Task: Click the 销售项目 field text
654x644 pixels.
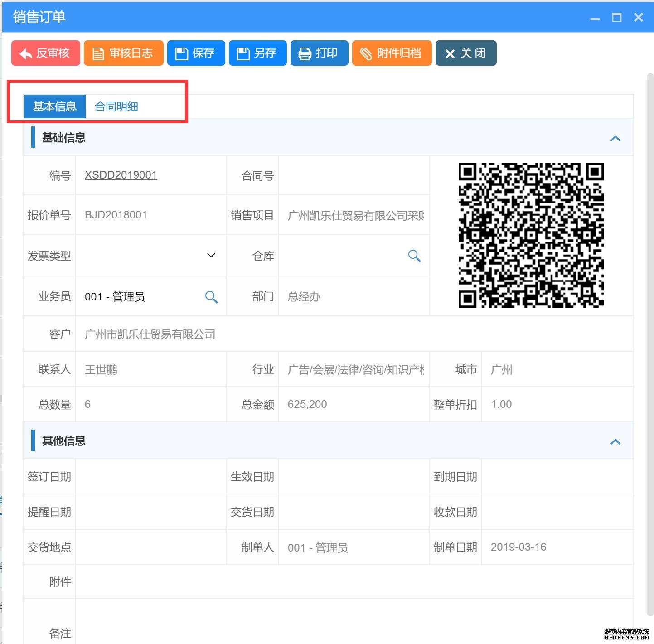Action: [x=356, y=215]
